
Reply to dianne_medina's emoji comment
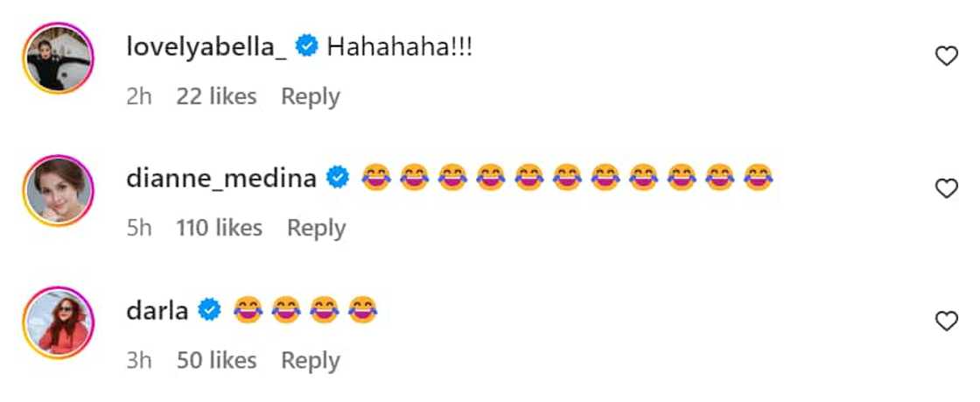tap(317, 228)
